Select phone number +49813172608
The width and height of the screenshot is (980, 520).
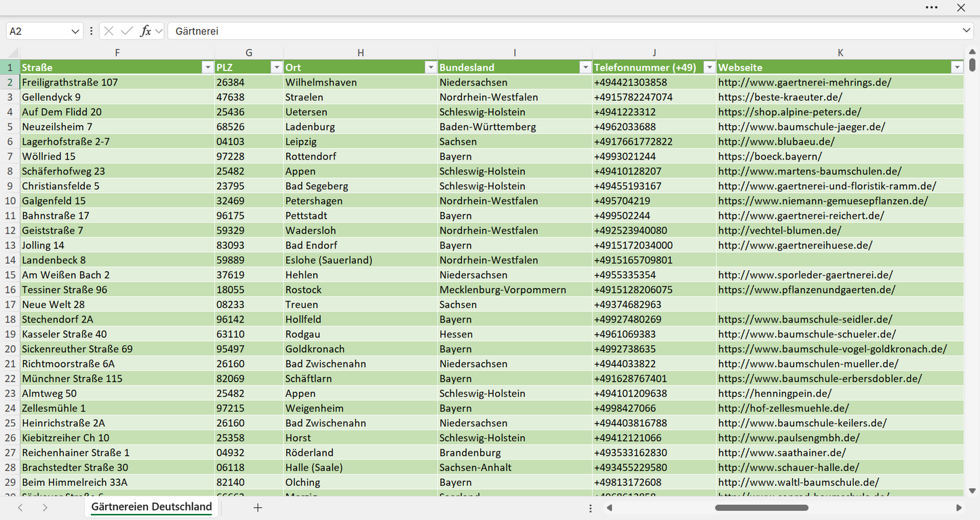coord(654,482)
